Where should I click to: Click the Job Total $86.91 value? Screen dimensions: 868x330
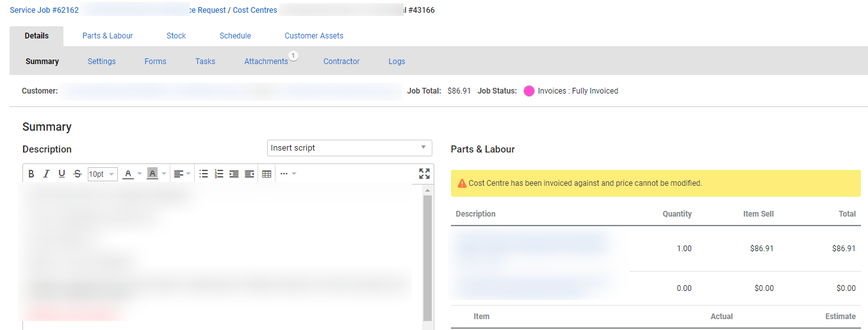click(x=459, y=91)
